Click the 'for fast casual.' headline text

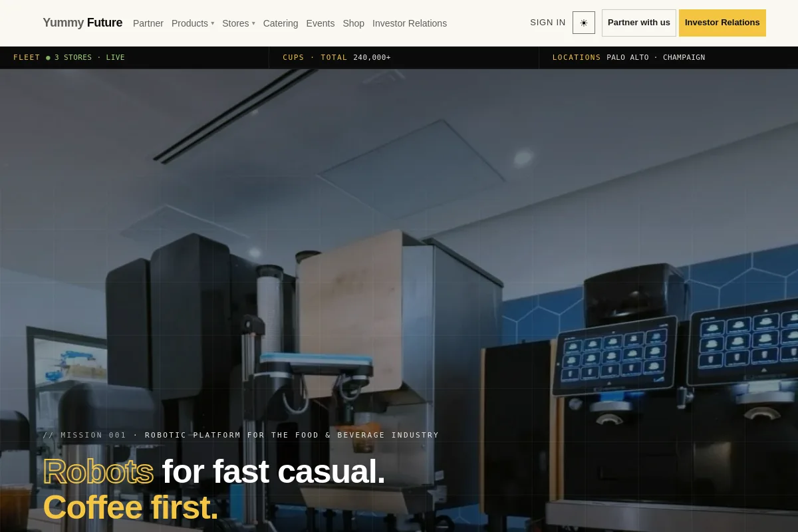[x=274, y=471]
